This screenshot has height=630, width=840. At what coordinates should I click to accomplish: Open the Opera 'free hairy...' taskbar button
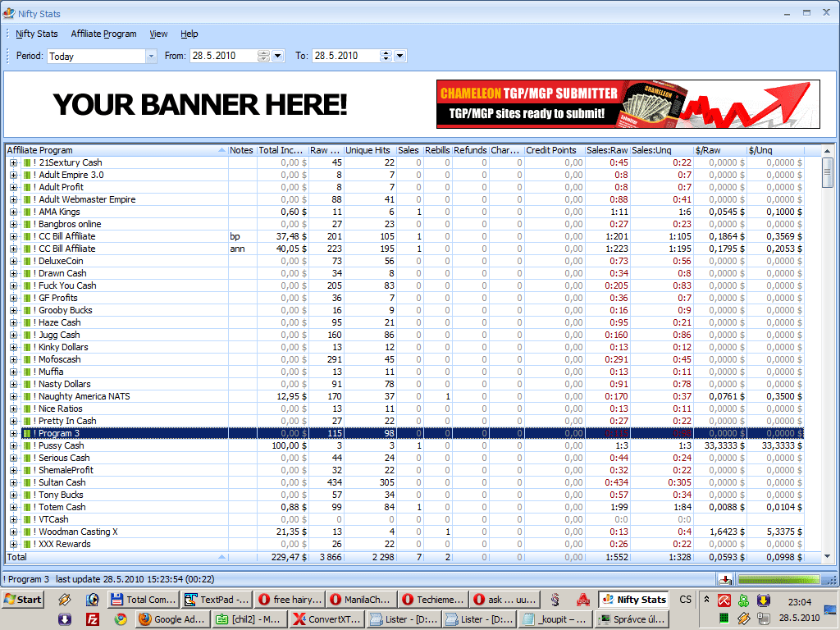click(290, 600)
